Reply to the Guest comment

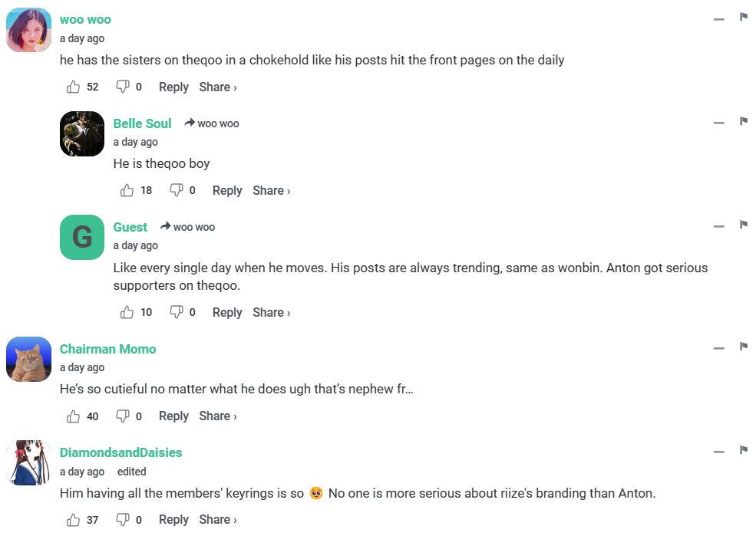click(x=227, y=312)
